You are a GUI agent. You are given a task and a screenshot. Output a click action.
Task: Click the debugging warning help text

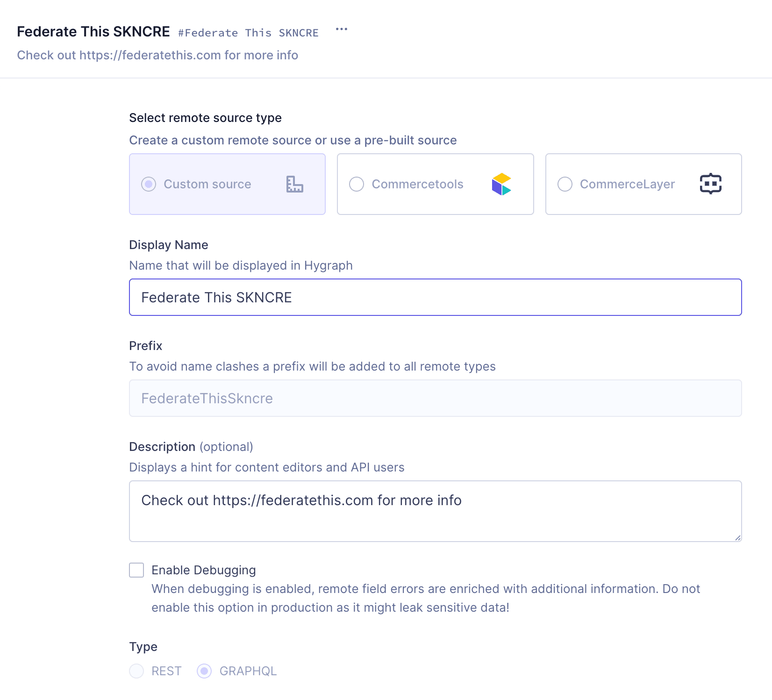coord(426,598)
